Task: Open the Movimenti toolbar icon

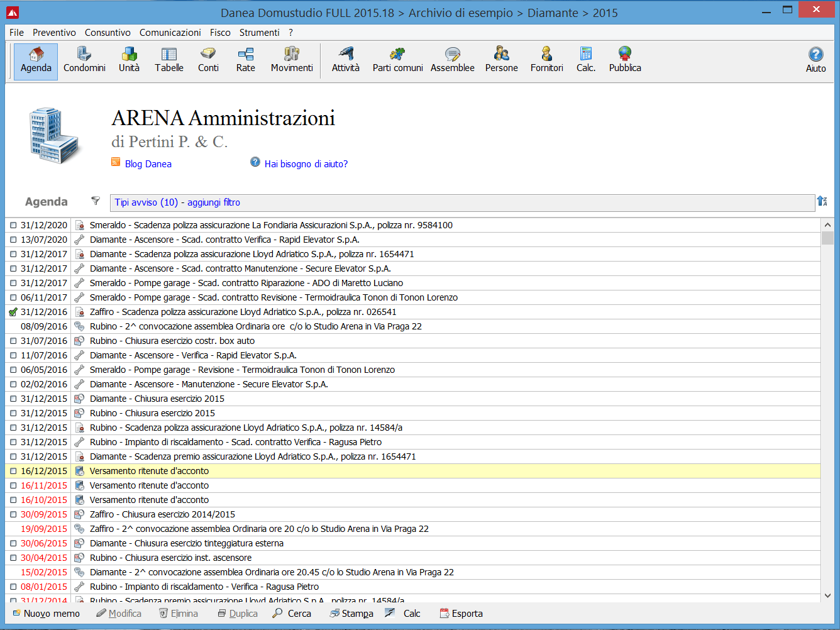Action: coord(292,61)
